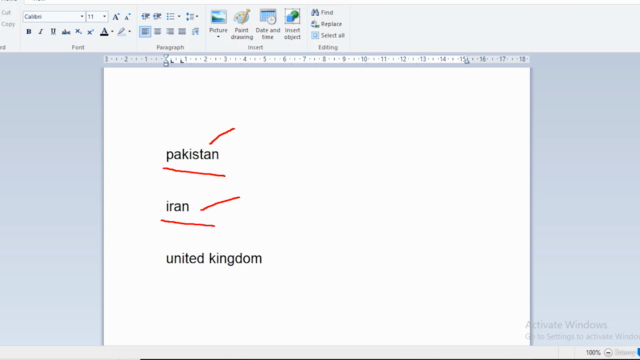Toggle italic formatting

[x=40, y=31]
